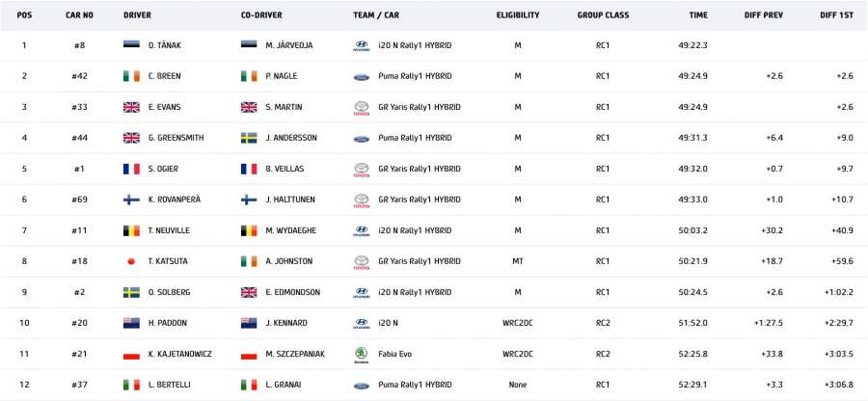
Task: Click the Toyota logo in E. Evans's row
Action: click(x=361, y=107)
